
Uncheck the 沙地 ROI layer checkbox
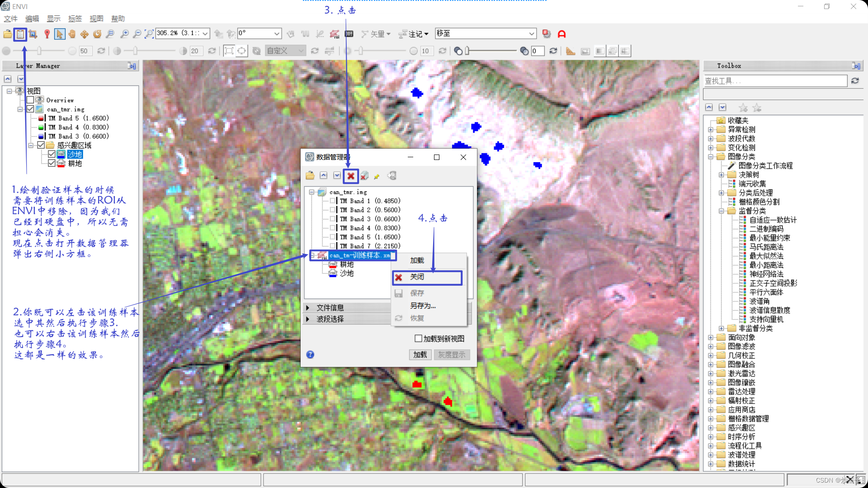(x=52, y=154)
